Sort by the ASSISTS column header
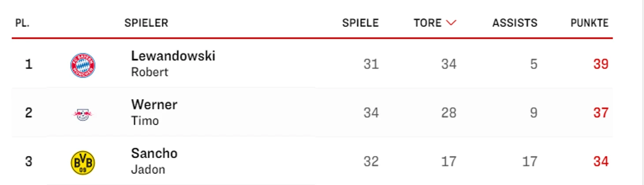 tap(515, 23)
